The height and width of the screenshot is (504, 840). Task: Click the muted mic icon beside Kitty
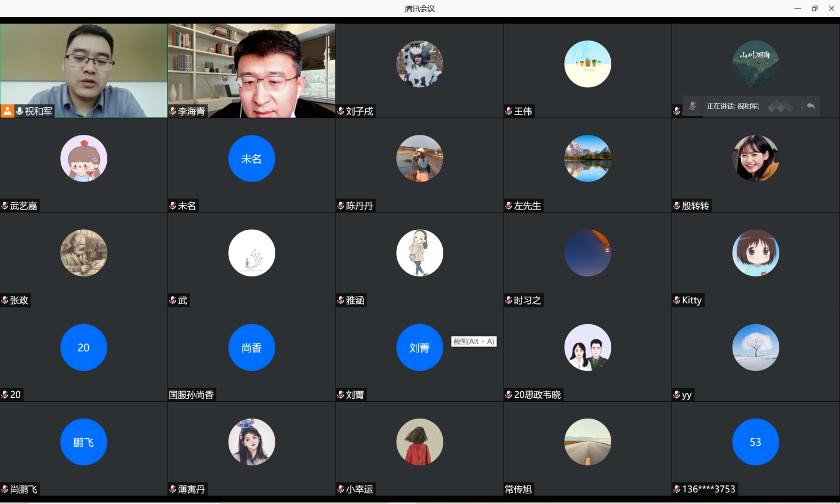coord(677,300)
